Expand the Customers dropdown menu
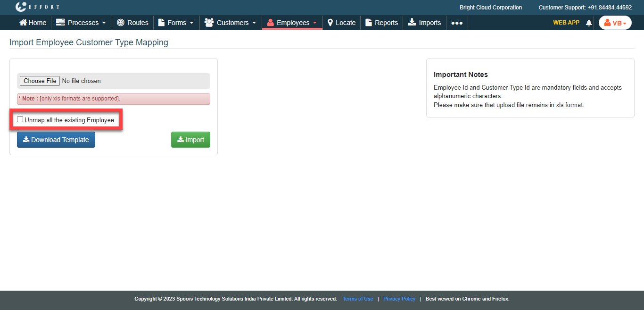The image size is (644, 310). 231,23
